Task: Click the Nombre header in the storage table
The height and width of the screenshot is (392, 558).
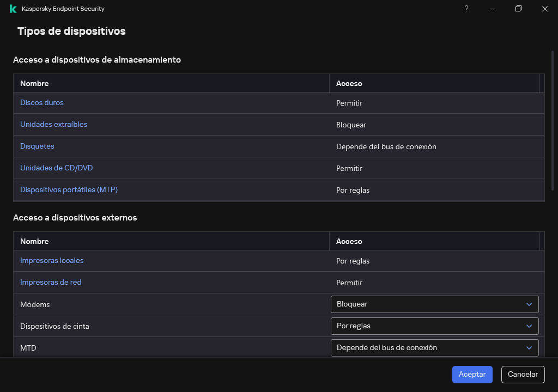Action: (34, 83)
